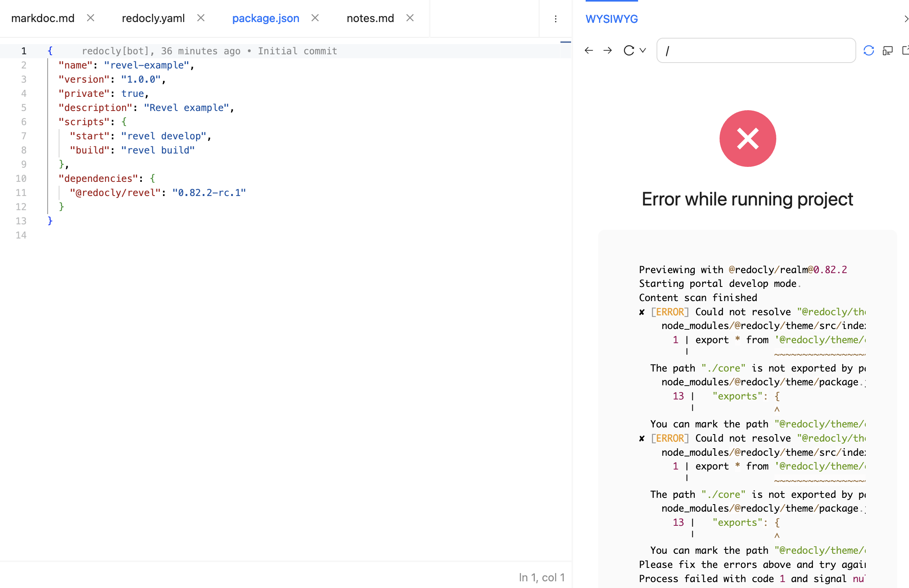Screen dimensions: 909x588
Task: Click the "@redocly/revel" dependency name
Action: click(x=115, y=192)
